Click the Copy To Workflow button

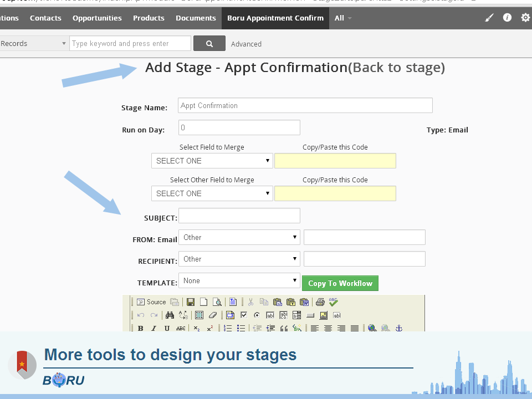click(340, 283)
